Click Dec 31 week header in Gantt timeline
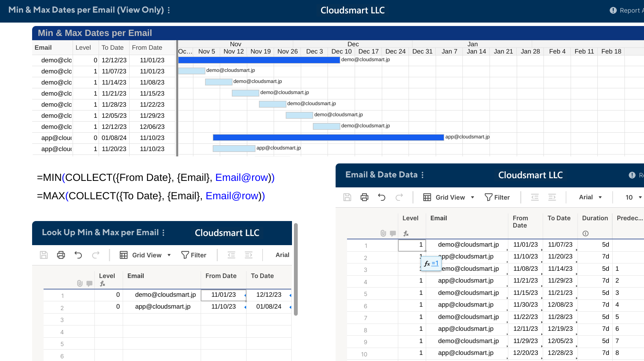 pos(422,52)
